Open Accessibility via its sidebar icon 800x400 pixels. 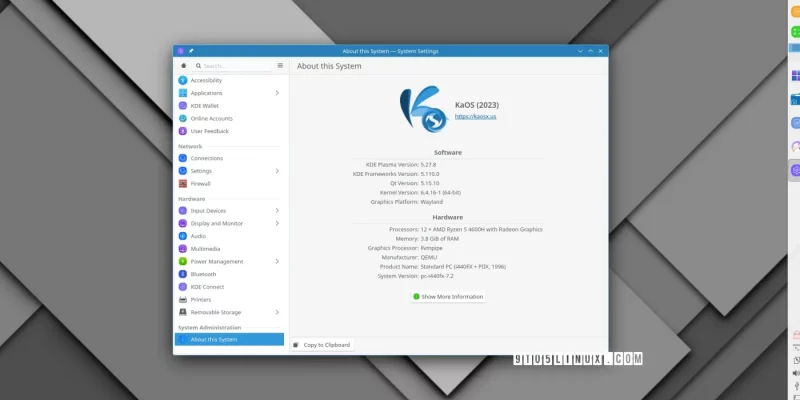tap(183, 80)
